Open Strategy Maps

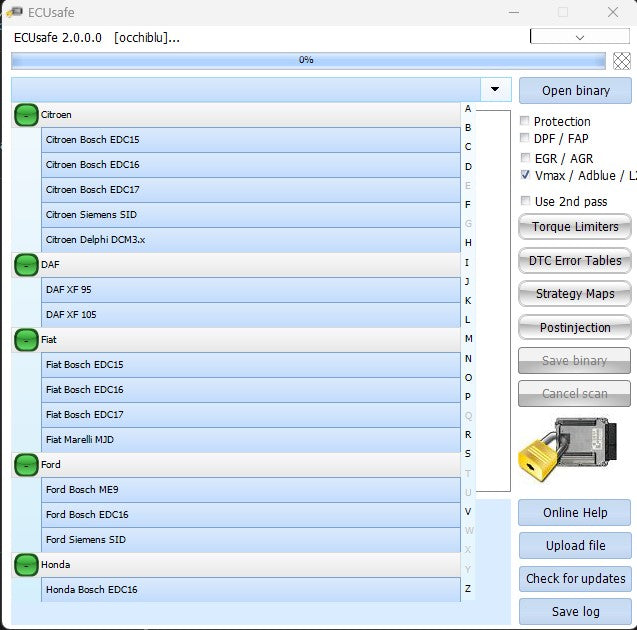[575, 294]
